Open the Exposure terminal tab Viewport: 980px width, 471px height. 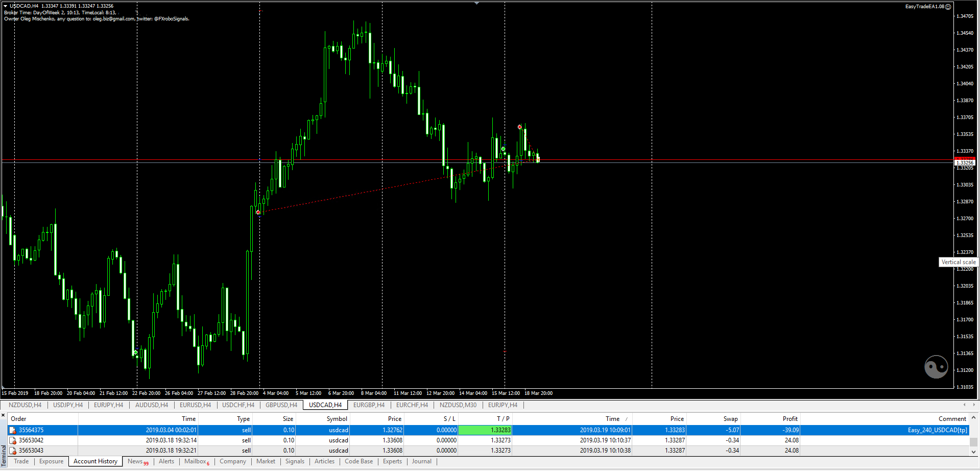52,461
